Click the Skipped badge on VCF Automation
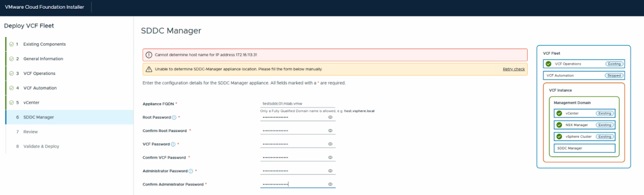This screenshot has height=195, width=644. tap(614, 75)
